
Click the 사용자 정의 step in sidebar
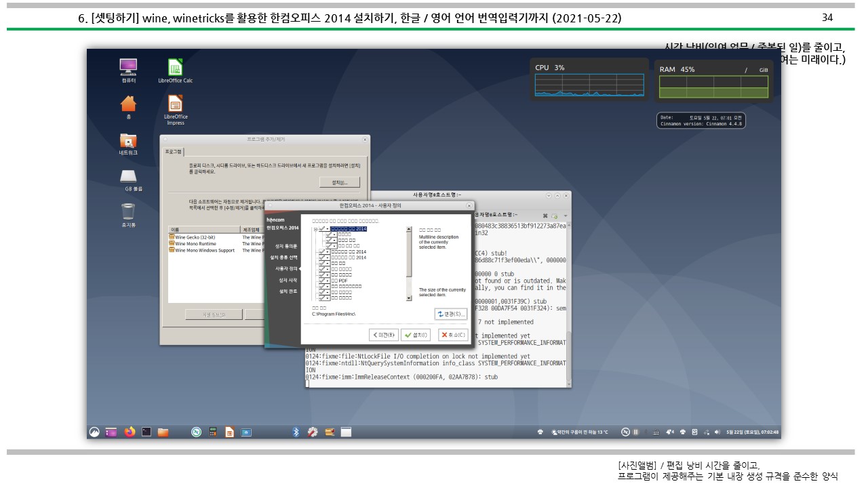coord(286,269)
